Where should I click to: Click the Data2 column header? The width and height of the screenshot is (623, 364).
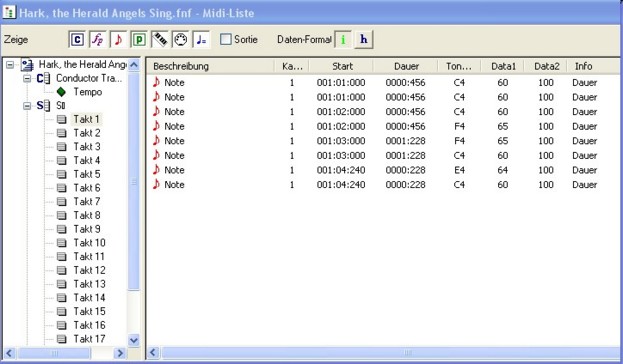(x=546, y=66)
